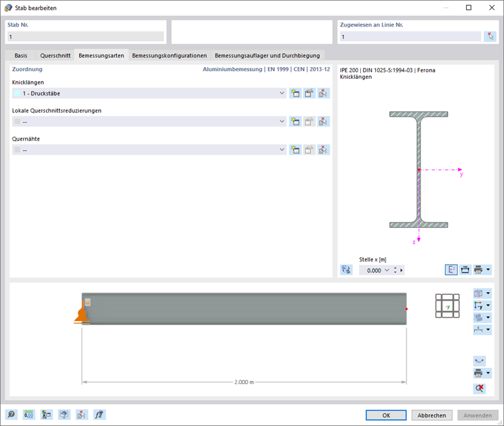Click the Abbrechen button
This screenshot has width=504, height=426.
432,415
